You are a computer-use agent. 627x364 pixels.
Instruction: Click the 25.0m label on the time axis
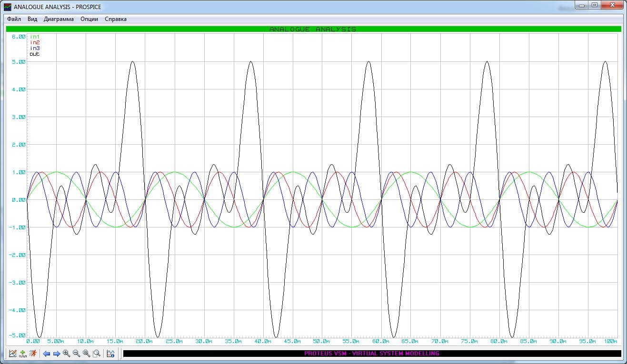point(174,341)
